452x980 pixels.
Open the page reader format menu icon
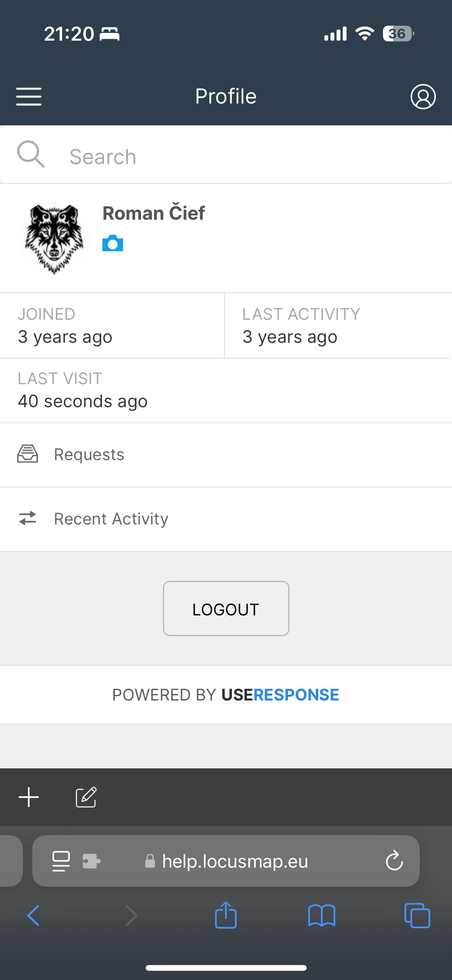[61, 861]
